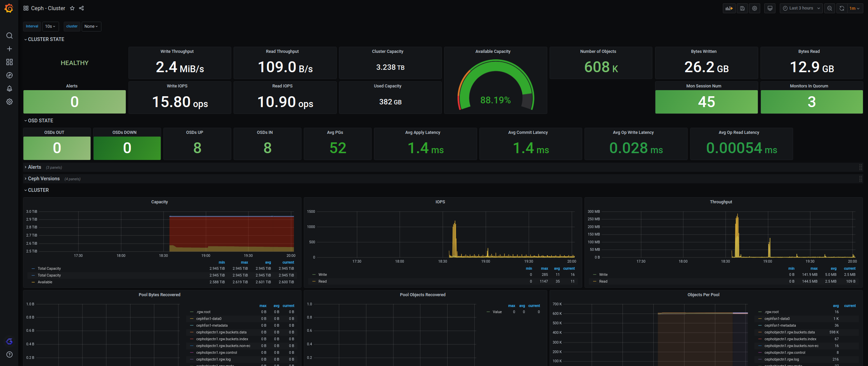The width and height of the screenshot is (868, 366).
Task: Save dashboard using floppy icon
Action: [742, 8]
